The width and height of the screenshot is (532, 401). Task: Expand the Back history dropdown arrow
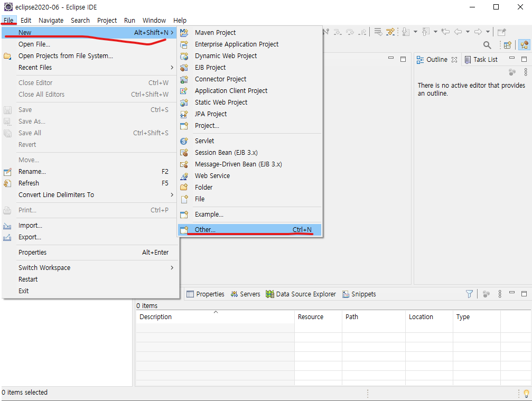pos(468,32)
